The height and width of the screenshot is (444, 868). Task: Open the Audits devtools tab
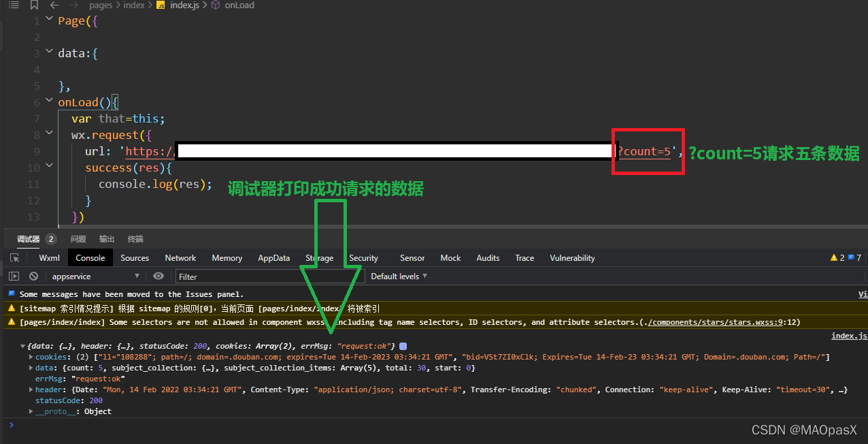click(x=488, y=258)
